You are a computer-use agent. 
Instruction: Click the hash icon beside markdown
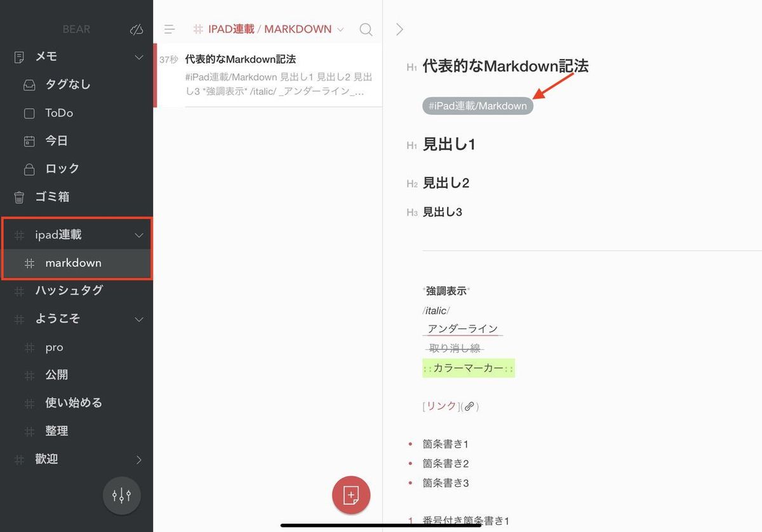pos(29,263)
